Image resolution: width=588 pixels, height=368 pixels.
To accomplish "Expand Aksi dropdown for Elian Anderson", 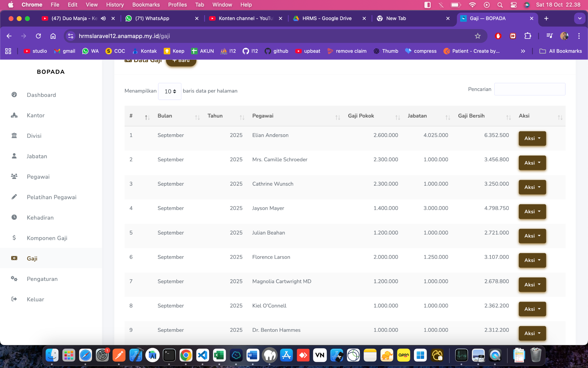I will point(532,139).
